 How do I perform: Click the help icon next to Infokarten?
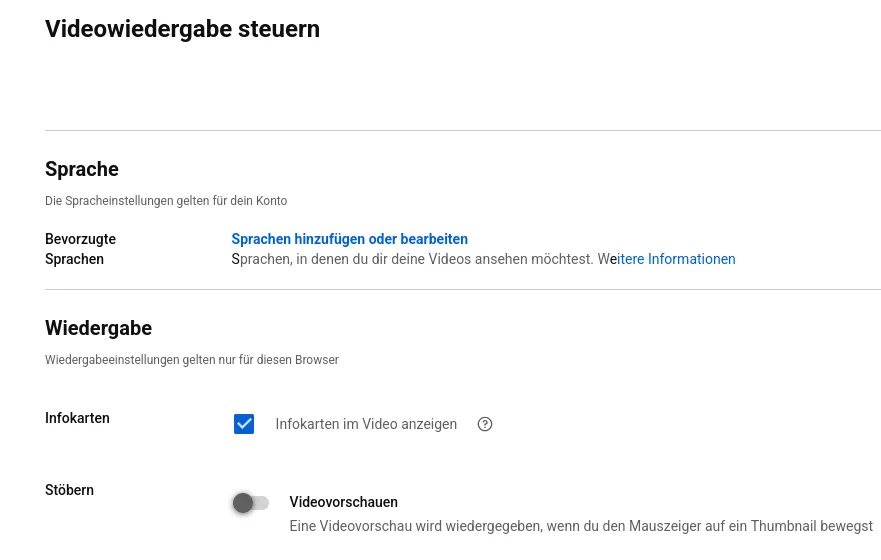[x=485, y=424]
